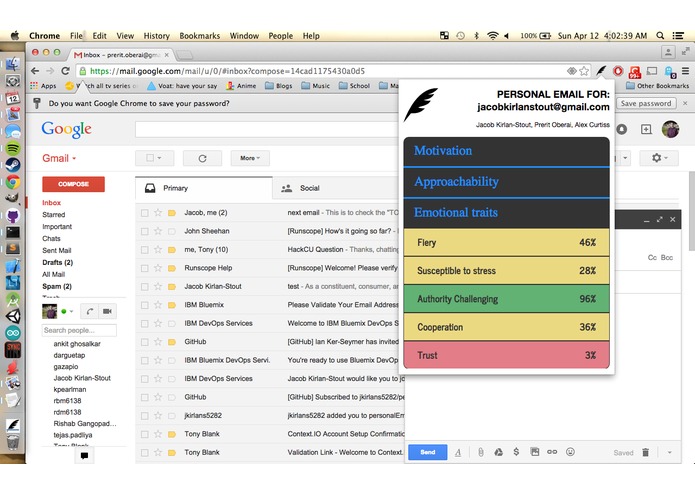The image size is (695, 494).
Task: Check the box for jkirlans5282 email
Action: 144,416
